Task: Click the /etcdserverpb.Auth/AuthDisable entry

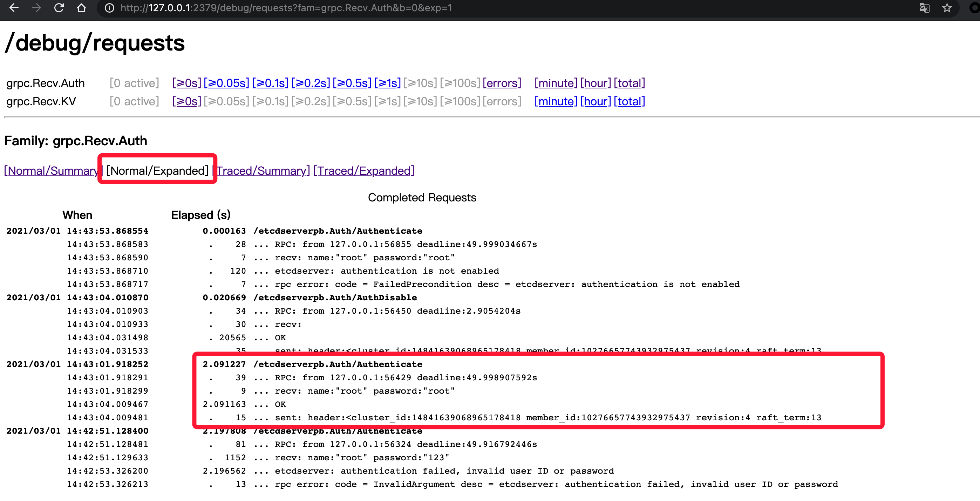Action: [335, 298]
